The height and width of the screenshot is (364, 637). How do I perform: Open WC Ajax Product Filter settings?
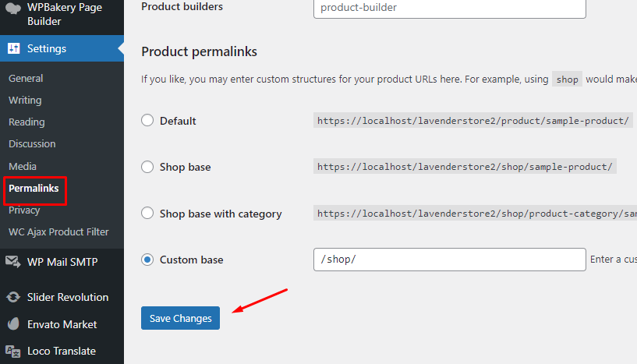pyautogui.click(x=58, y=231)
